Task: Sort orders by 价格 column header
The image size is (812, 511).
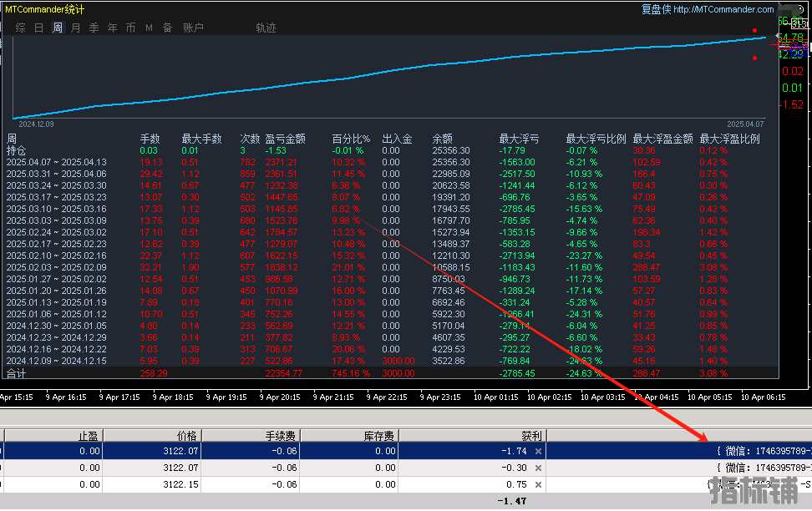Action: pos(187,435)
